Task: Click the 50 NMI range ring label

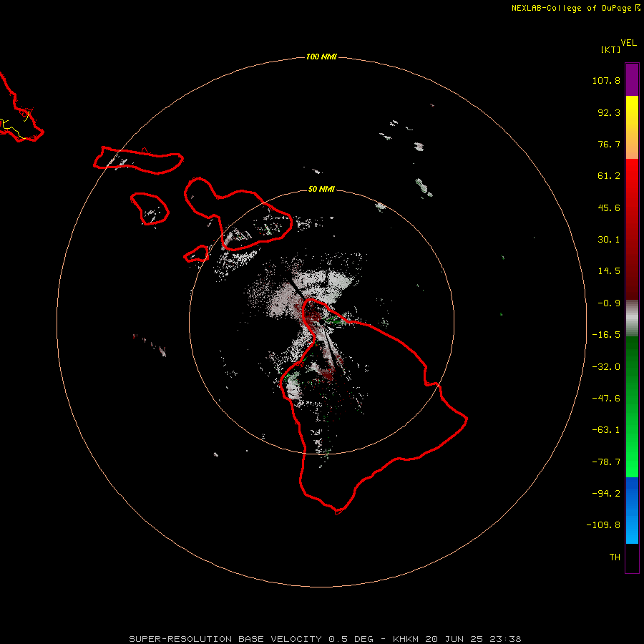Action: click(x=321, y=189)
